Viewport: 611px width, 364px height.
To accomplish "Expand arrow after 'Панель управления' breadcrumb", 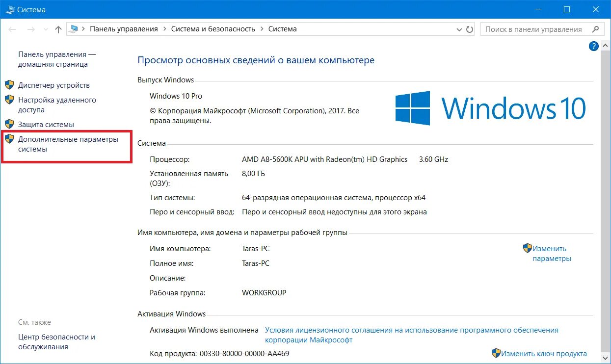I will [164, 29].
